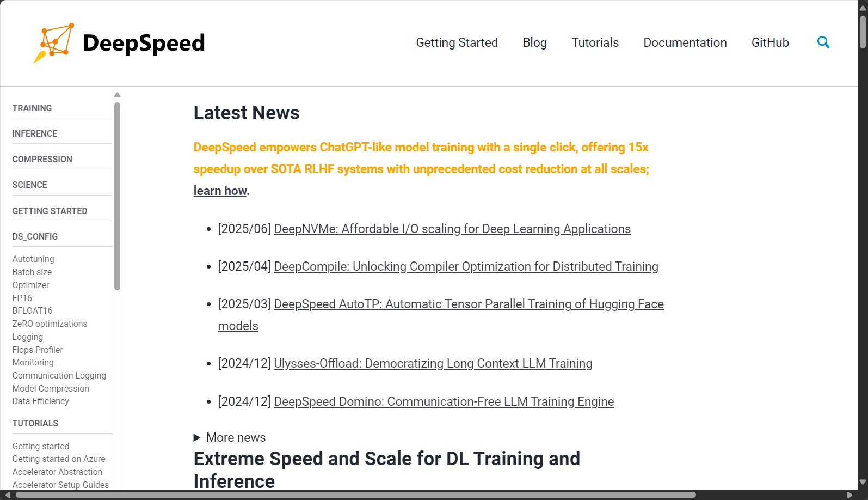The width and height of the screenshot is (868, 500).
Task: Expand the More news disclosure triangle
Action: [197, 437]
